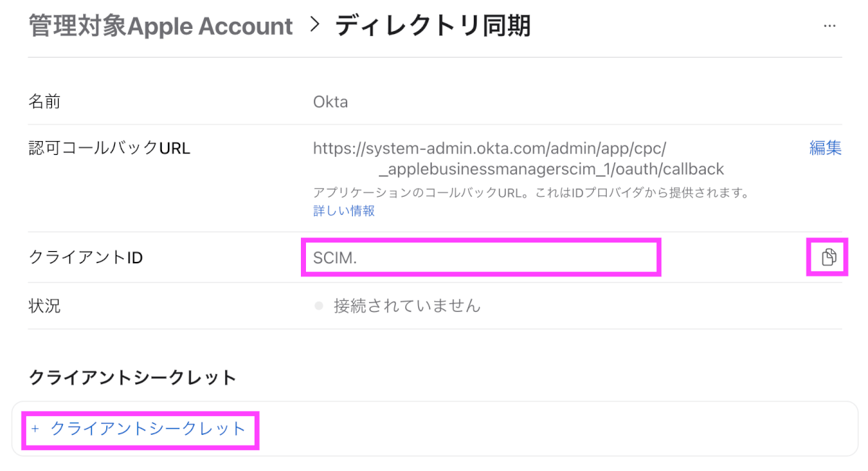Click the クライアントID label

(x=85, y=257)
